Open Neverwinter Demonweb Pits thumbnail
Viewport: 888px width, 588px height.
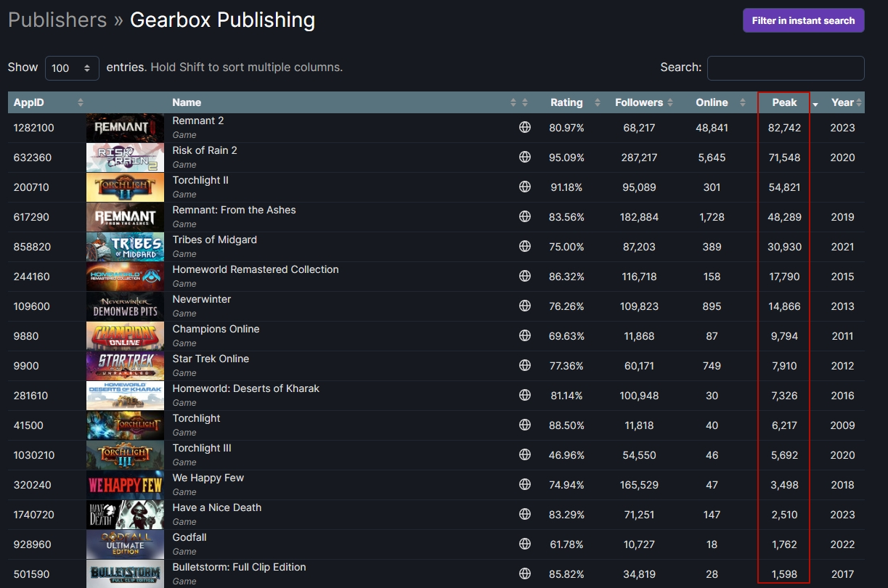pos(125,306)
